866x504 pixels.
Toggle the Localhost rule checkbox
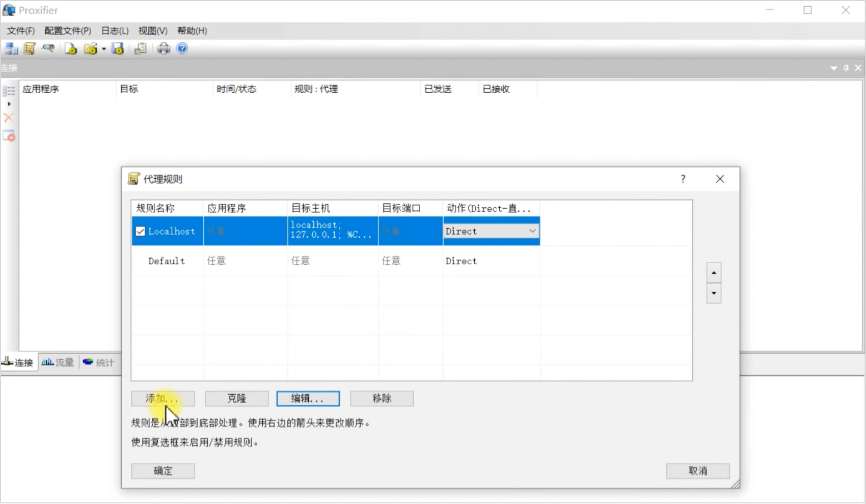[x=141, y=231]
